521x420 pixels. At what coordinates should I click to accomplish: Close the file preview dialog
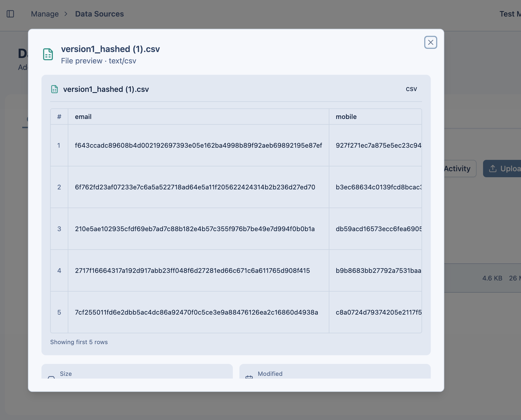[430, 42]
